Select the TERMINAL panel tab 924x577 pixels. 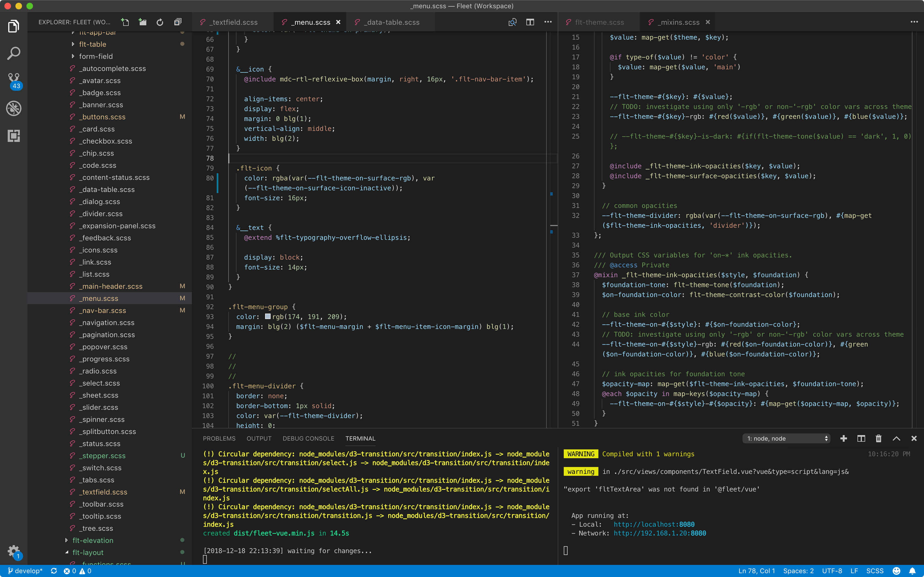[x=361, y=438]
